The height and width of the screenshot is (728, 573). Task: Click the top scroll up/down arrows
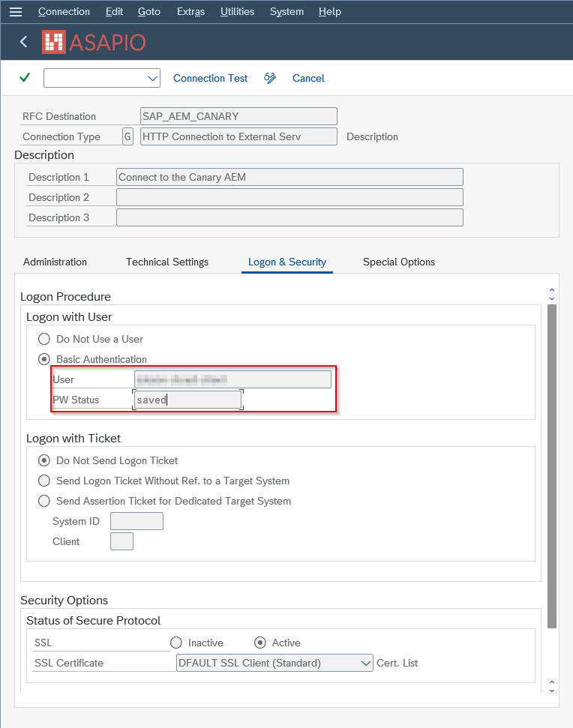552,295
